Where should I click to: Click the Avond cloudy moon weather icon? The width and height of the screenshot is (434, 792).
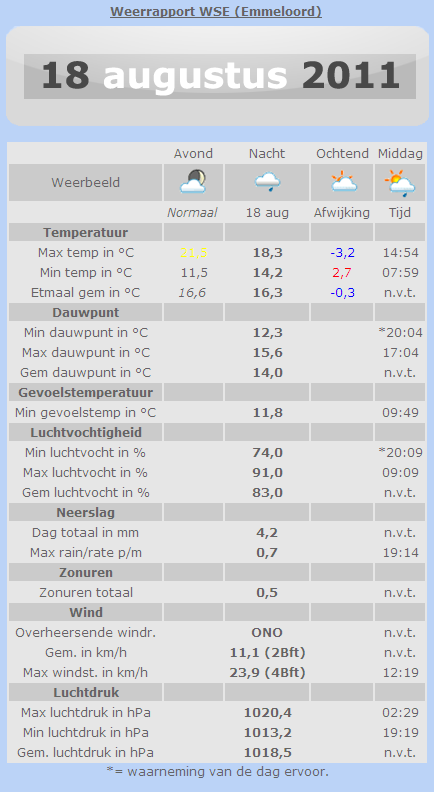pos(193,182)
